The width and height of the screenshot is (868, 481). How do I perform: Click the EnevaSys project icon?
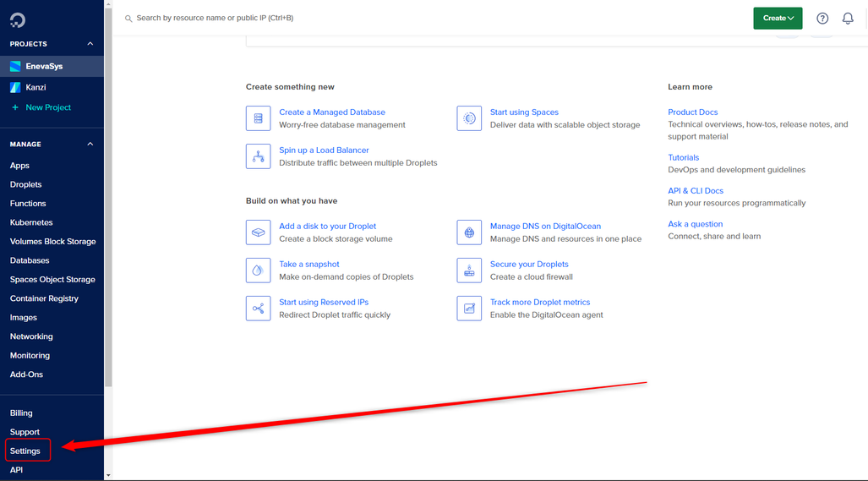15,67
